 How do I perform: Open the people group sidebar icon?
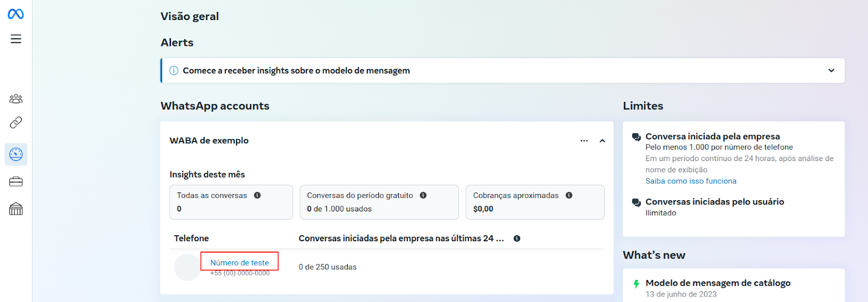pyautogui.click(x=16, y=99)
